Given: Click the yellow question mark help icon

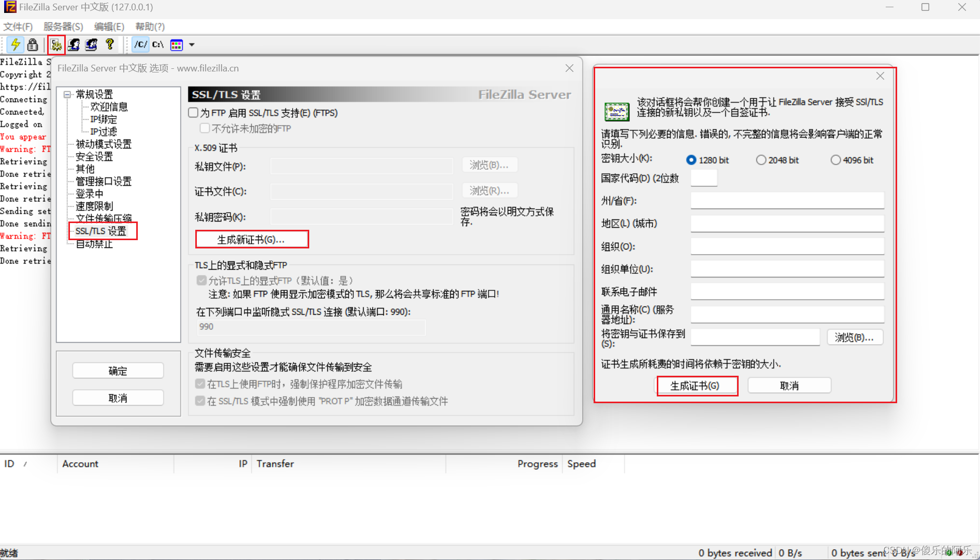Looking at the screenshot, I should tap(109, 45).
